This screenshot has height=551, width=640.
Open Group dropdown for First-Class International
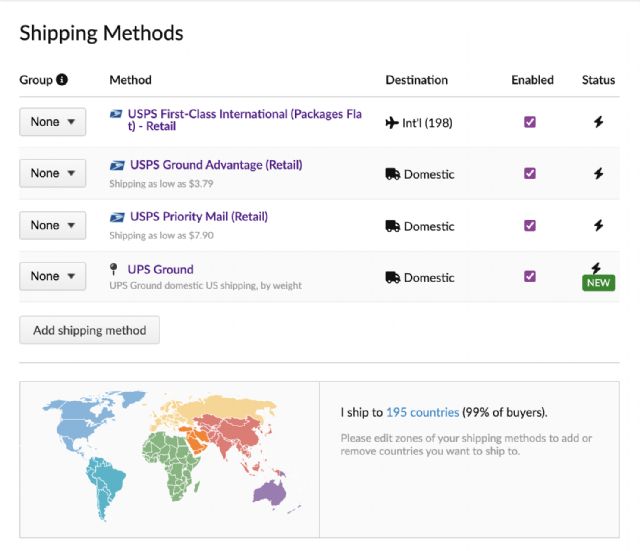point(52,122)
